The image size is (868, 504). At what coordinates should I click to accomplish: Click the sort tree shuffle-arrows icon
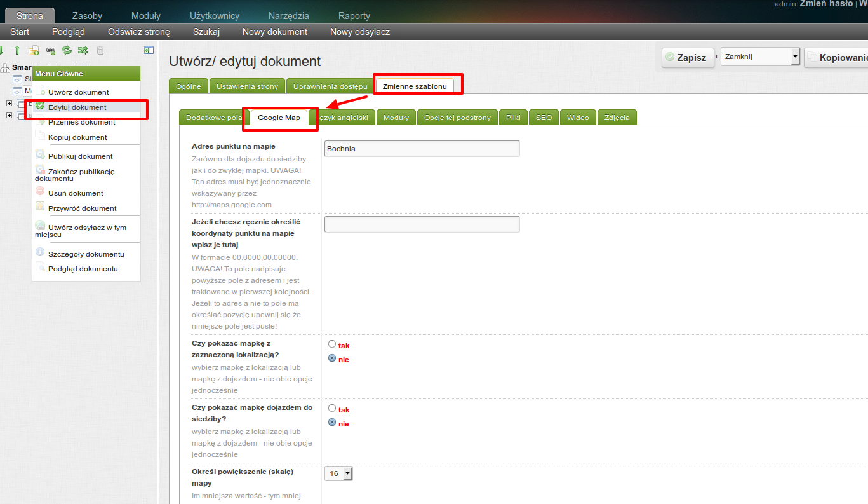[x=83, y=50]
